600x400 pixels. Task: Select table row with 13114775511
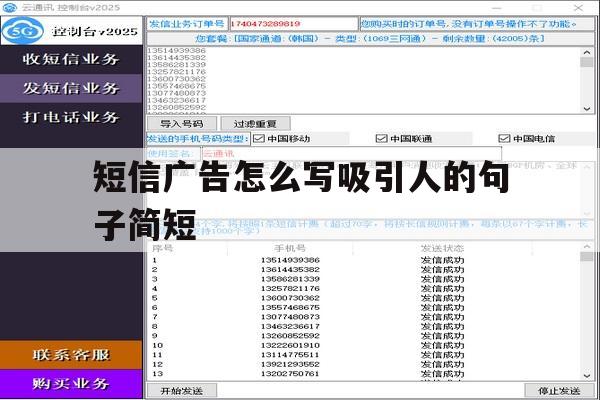pos(364,355)
